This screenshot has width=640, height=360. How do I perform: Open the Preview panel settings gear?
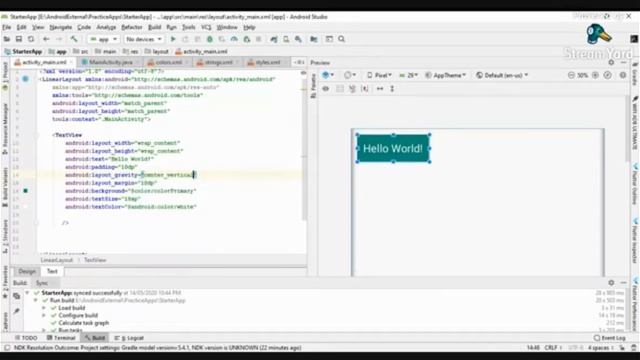(x=611, y=62)
